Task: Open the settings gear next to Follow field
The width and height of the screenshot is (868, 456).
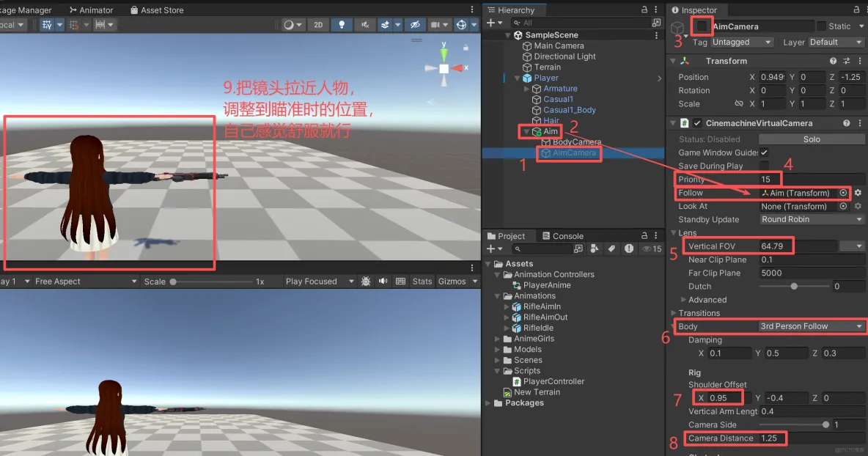Action: coord(858,193)
